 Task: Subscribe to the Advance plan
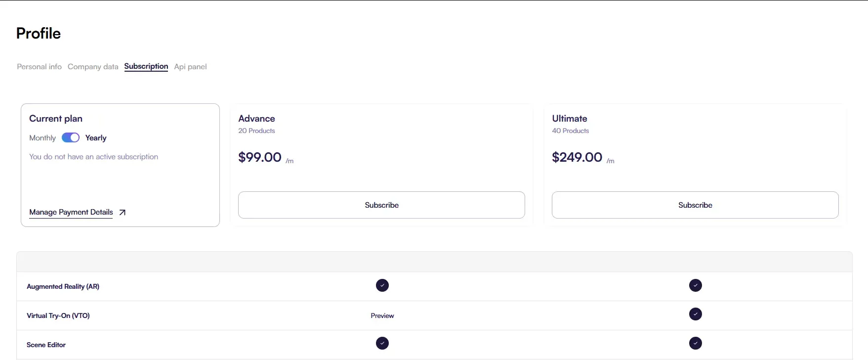coord(381,205)
